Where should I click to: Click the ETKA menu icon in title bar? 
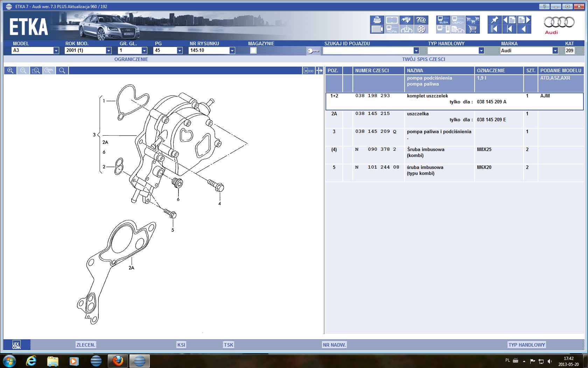[9, 6]
